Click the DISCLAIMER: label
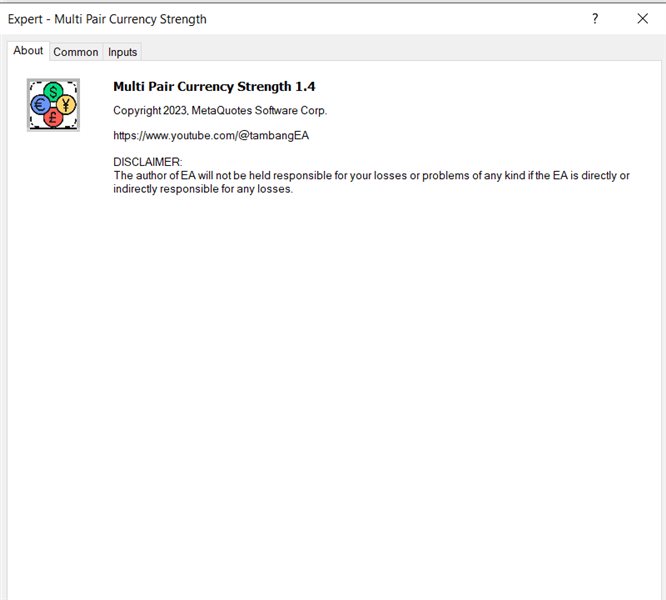Image resolution: width=666 pixels, height=600 pixels. tap(147, 162)
